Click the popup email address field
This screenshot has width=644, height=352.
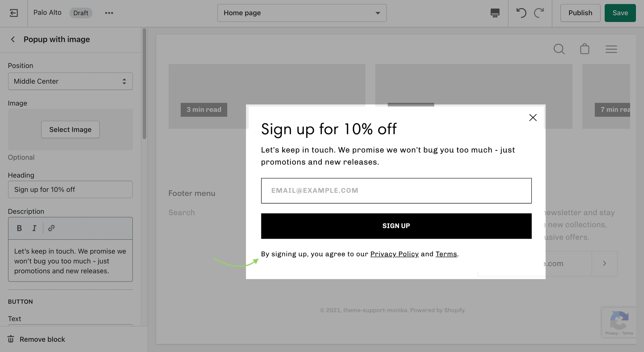(396, 191)
